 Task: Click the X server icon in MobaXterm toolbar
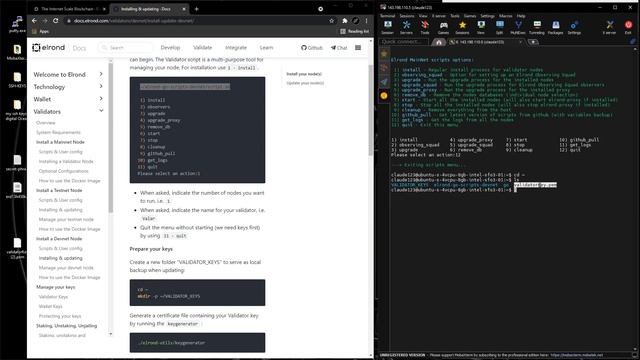click(609, 27)
